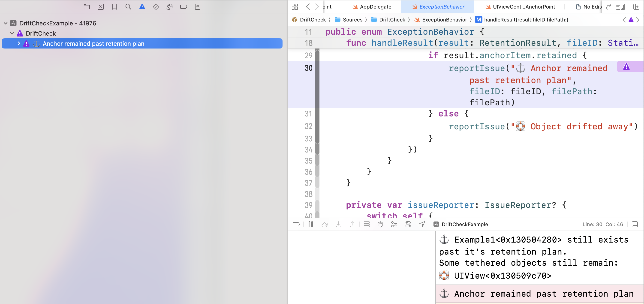Open the Find navigator magnifier

(x=128, y=7)
